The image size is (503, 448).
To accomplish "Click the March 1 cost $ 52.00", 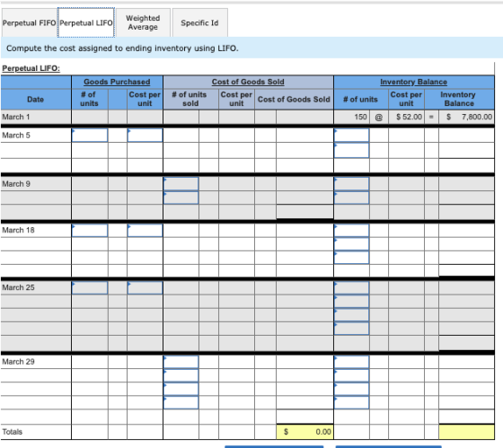I will 406,117.
